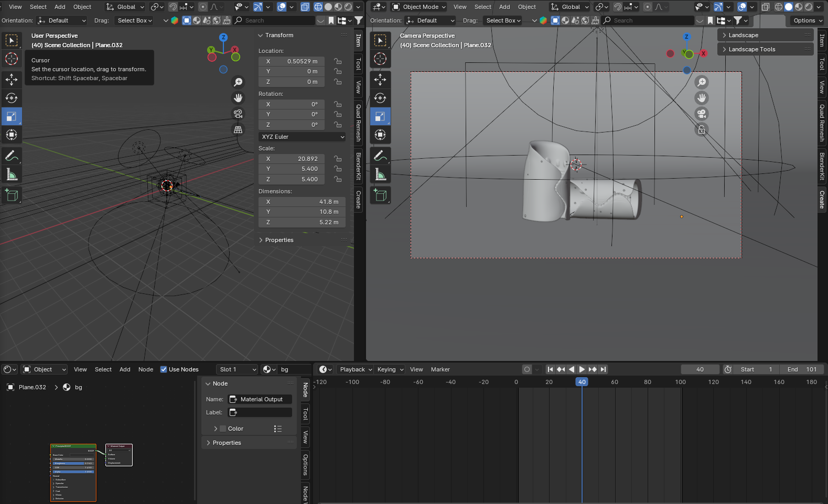Open the BlenderKit sidebar tab in left viewport
Viewport: 828px width, 504px height.
click(x=359, y=166)
